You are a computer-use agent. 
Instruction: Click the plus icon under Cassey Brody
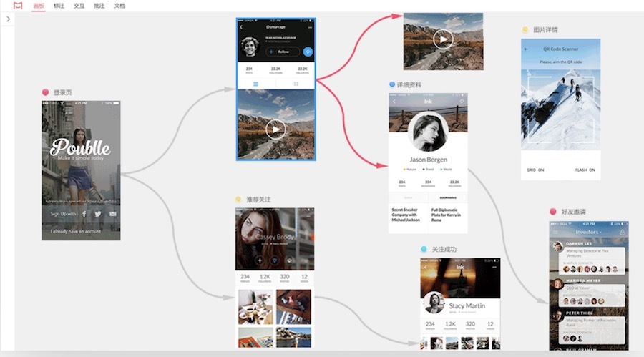pyautogui.click(x=260, y=260)
